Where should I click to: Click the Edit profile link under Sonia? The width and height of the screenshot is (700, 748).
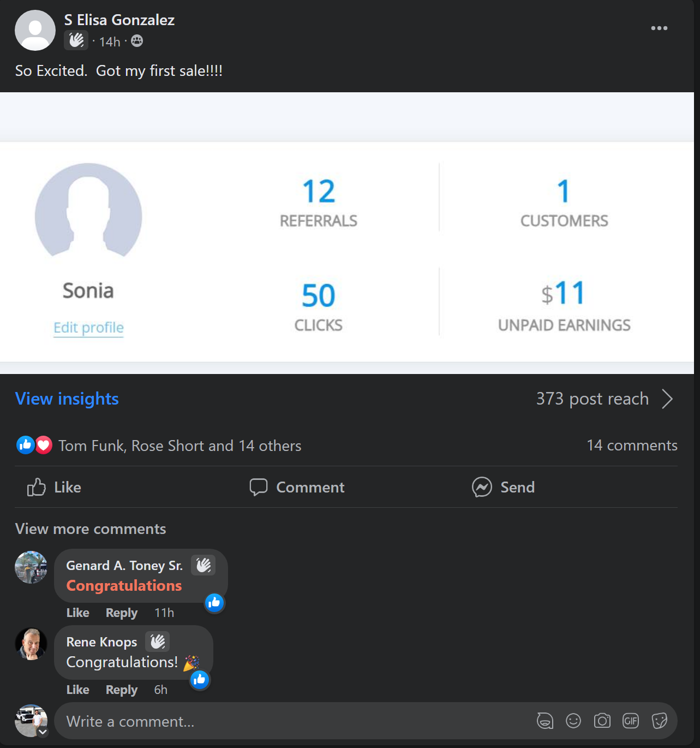88,328
